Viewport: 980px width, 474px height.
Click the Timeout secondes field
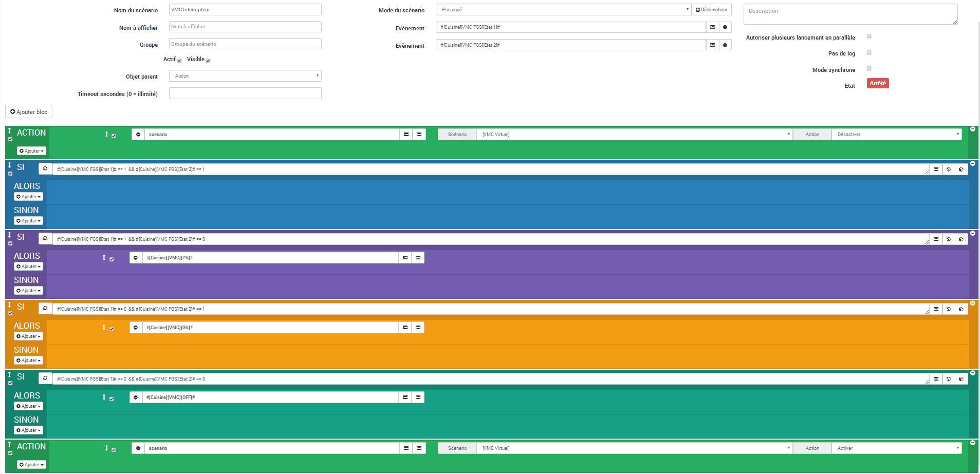click(x=245, y=93)
